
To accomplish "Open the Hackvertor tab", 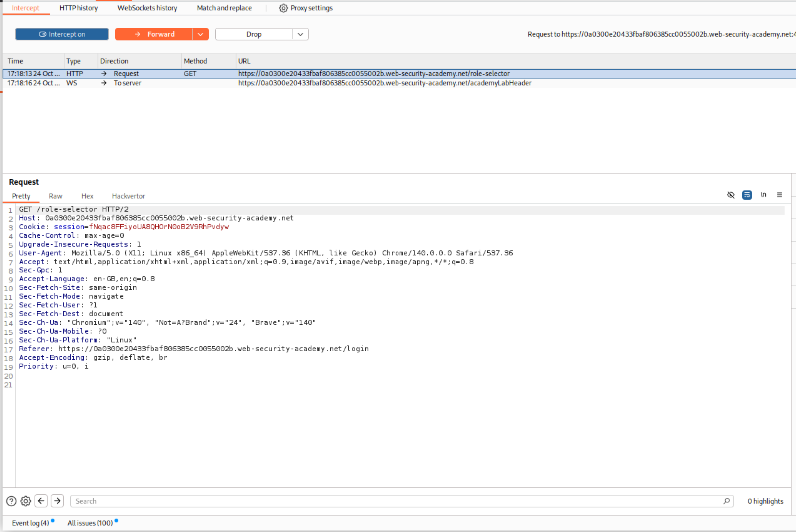I will click(128, 196).
